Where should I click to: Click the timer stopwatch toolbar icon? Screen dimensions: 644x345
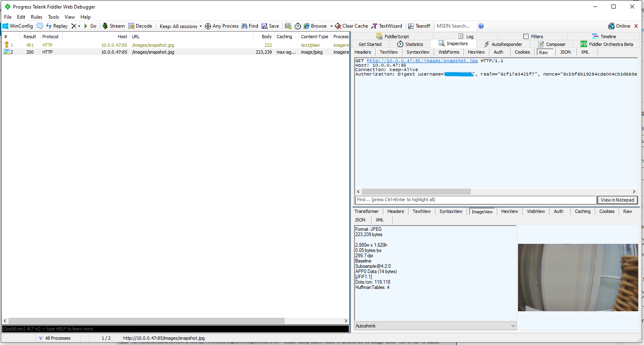click(298, 26)
